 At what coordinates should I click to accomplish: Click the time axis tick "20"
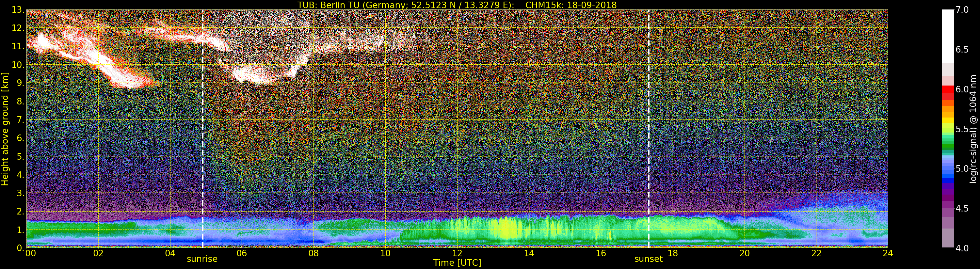pos(744,253)
